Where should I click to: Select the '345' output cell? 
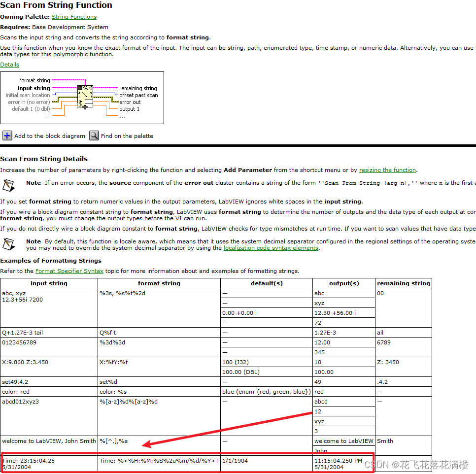pyautogui.click(x=344, y=352)
